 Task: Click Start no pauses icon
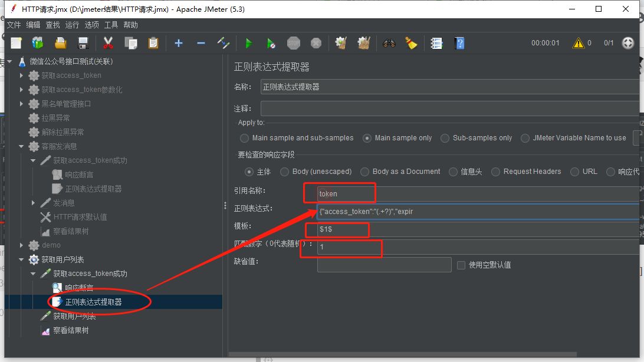[x=271, y=43]
